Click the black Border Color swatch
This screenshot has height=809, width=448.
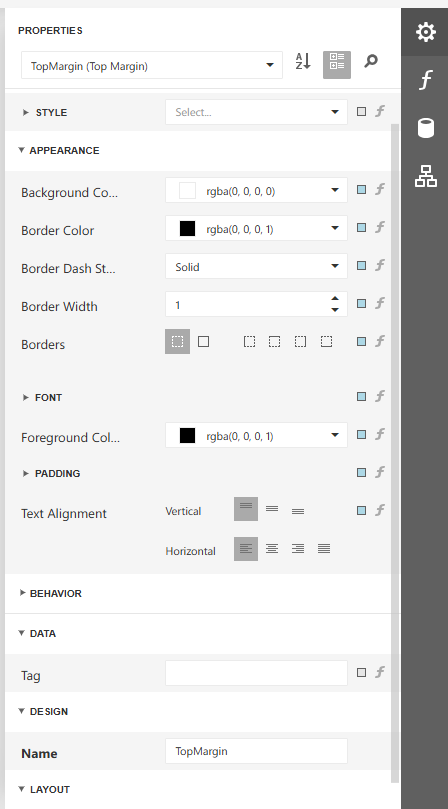coord(187,229)
